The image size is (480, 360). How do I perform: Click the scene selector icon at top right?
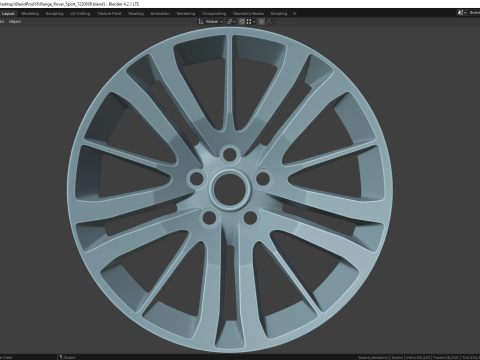[462, 13]
